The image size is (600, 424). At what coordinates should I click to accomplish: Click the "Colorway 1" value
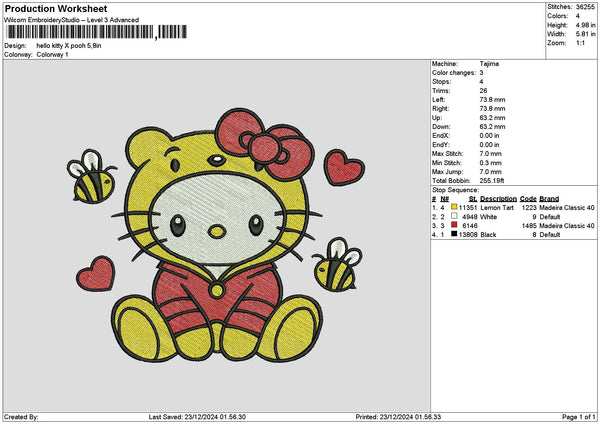(52, 55)
